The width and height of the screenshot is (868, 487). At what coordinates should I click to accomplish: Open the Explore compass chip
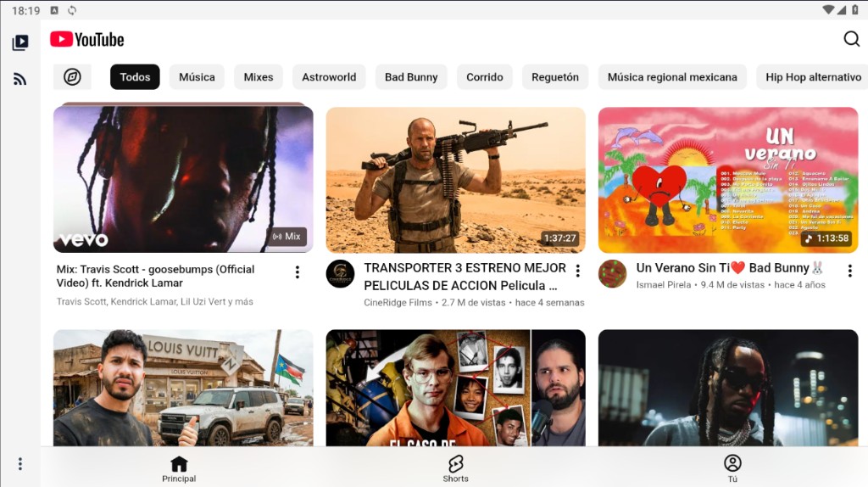coord(72,77)
